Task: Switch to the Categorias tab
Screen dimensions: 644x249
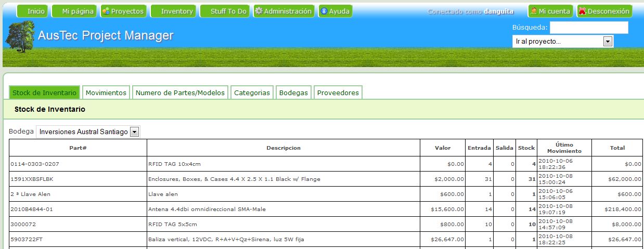Action: (252, 93)
